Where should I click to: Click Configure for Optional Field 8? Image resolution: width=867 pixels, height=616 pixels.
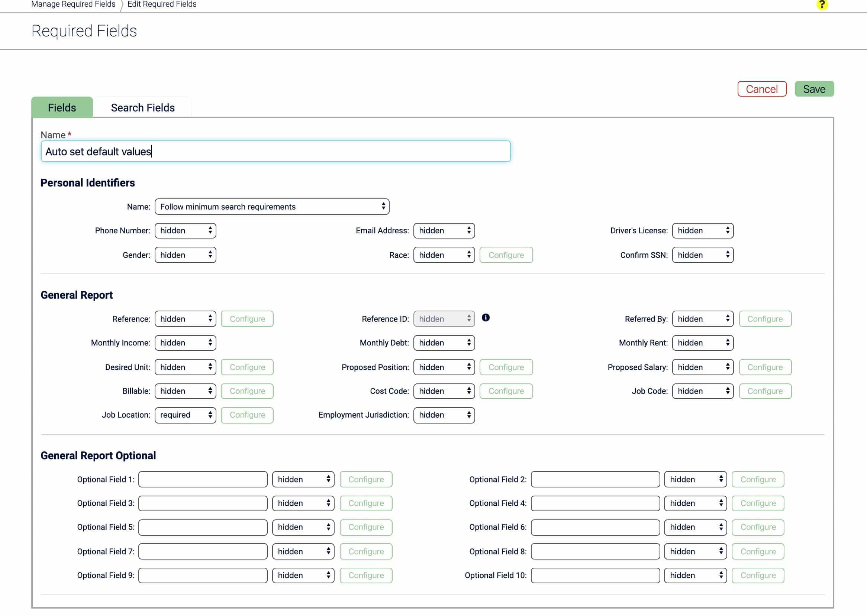tap(758, 551)
